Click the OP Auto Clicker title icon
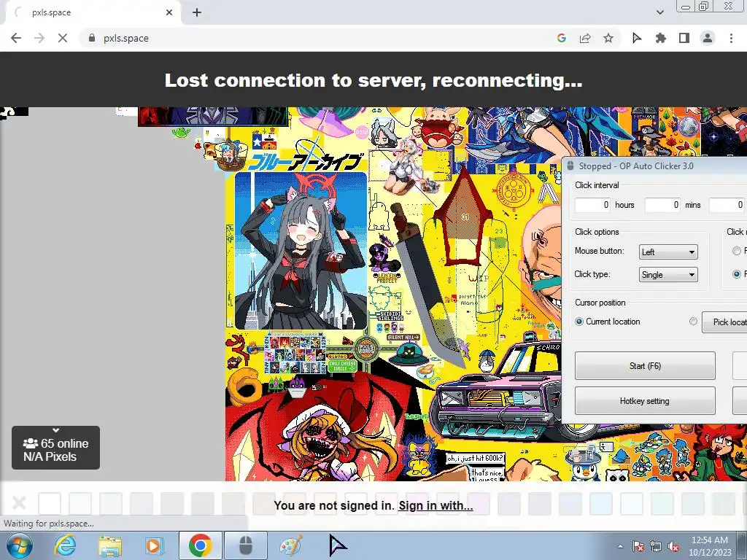Viewport: 747px width, 560px height. [570, 166]
